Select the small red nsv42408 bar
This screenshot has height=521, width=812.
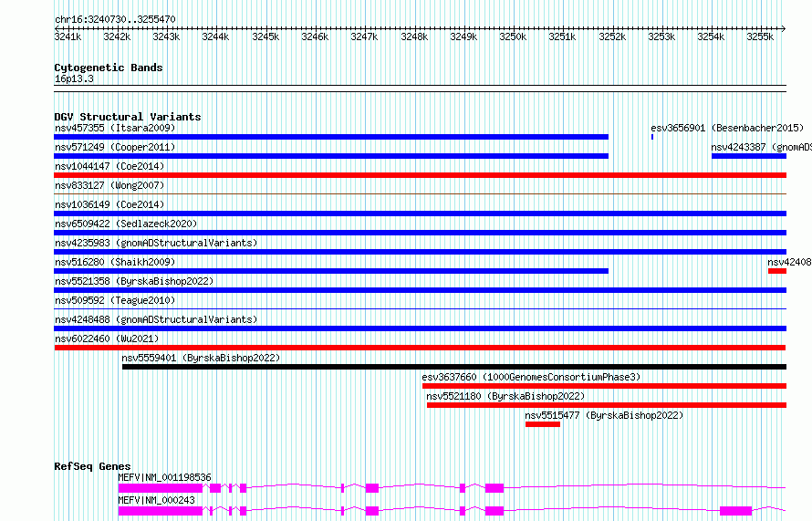777,271
